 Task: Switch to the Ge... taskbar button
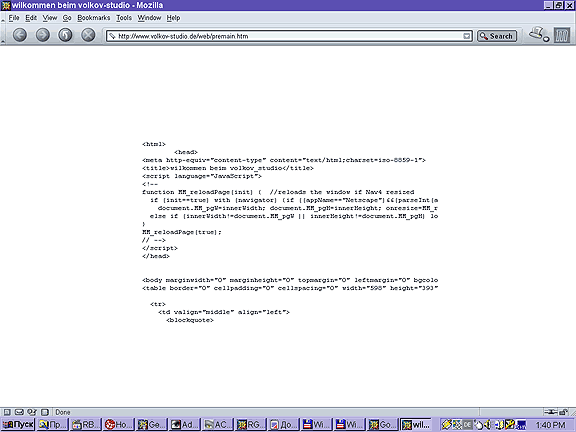151,425
